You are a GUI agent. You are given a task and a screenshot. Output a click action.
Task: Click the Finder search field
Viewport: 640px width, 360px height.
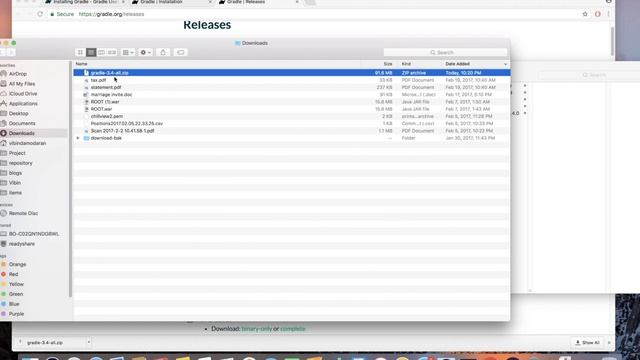tap(445, 52)
